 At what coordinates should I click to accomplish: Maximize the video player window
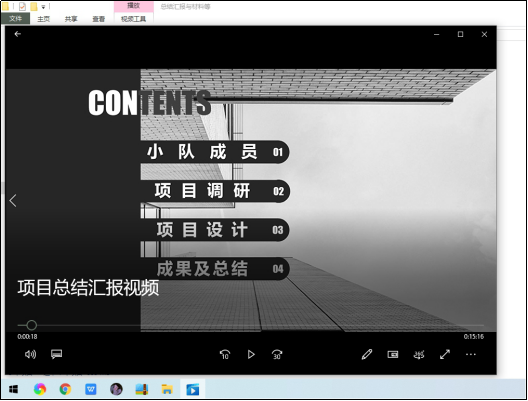460,34
